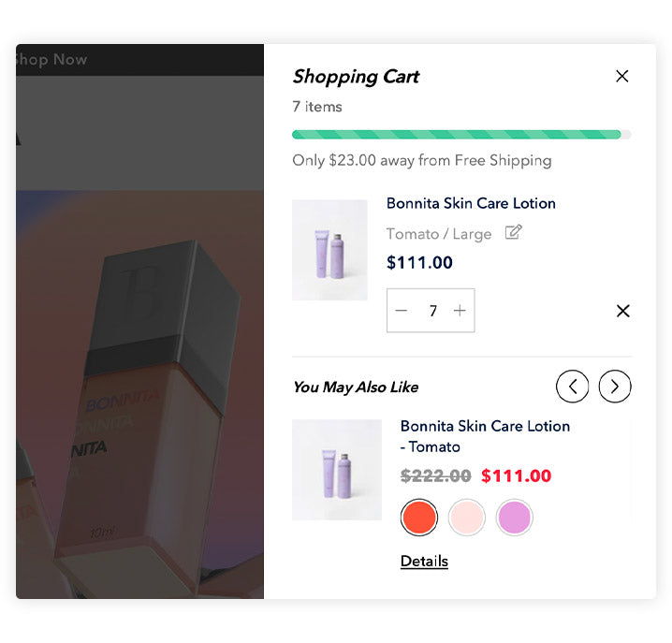
Task: Click the quantity field showing 7
Action: [432, 311]
